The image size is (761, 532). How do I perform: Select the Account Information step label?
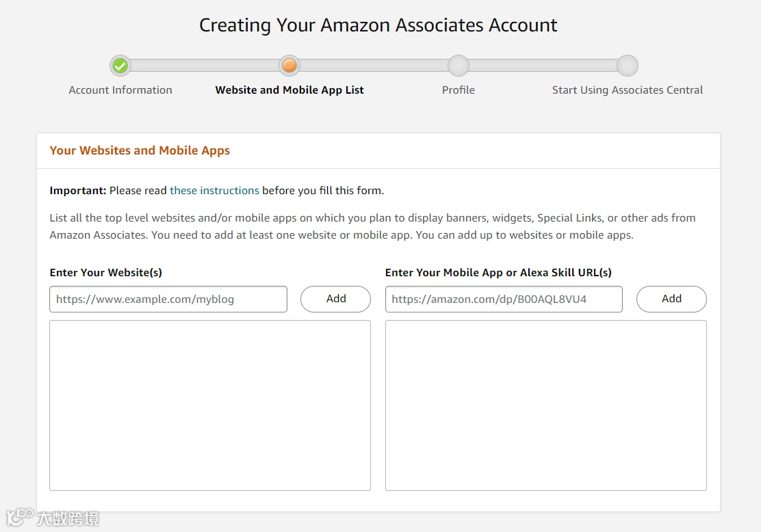[x=120, y=90]
